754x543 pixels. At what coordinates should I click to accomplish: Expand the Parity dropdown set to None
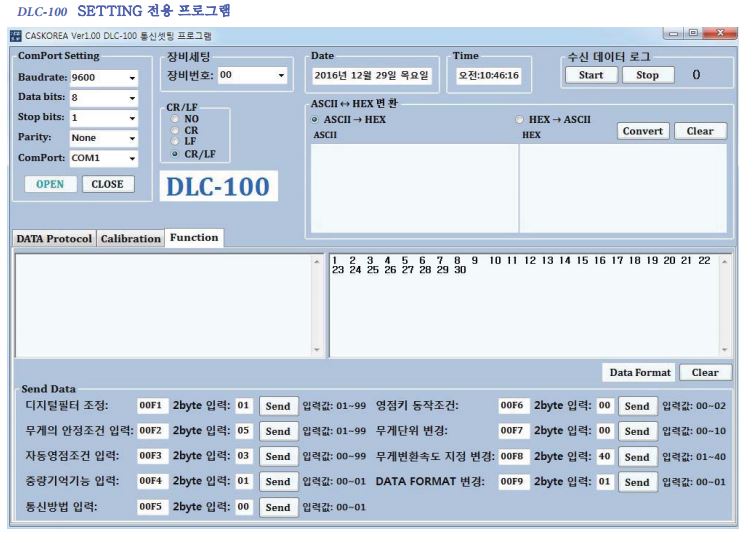click(104, 138)
